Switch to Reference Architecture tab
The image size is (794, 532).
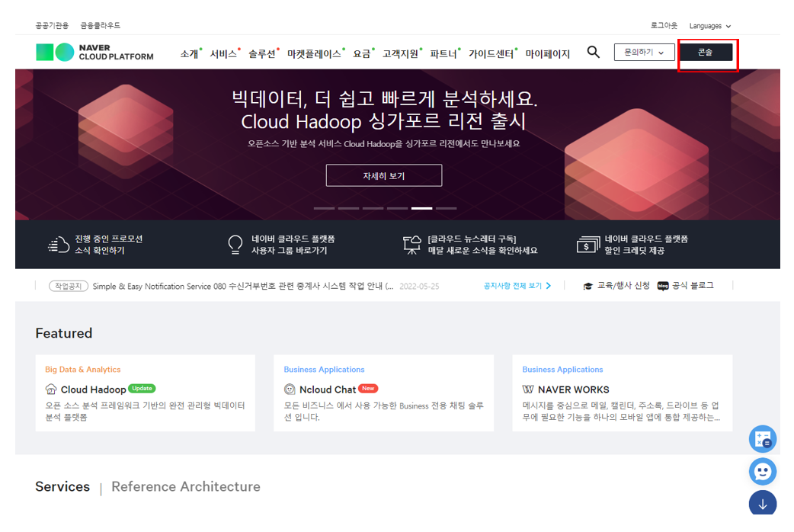(x=186, y=486)
